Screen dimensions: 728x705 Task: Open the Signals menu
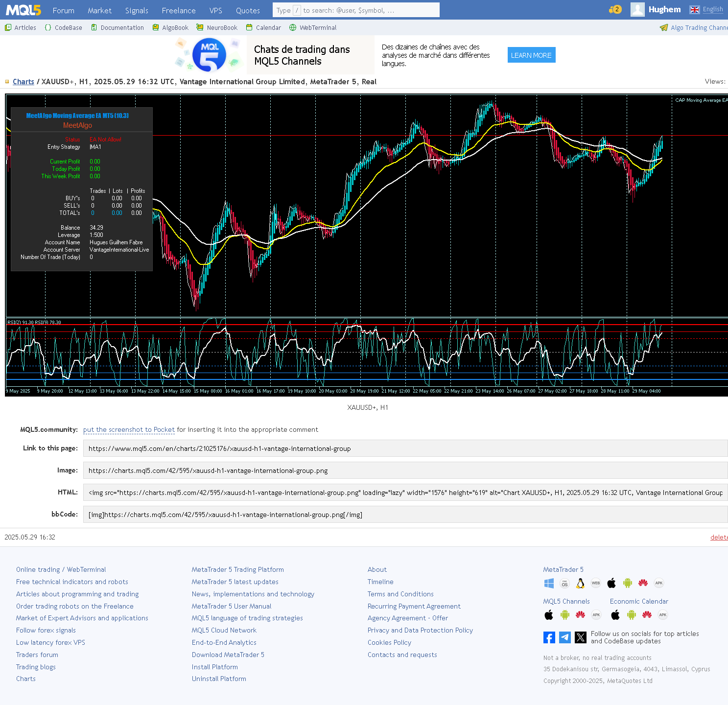coord(137,10)
